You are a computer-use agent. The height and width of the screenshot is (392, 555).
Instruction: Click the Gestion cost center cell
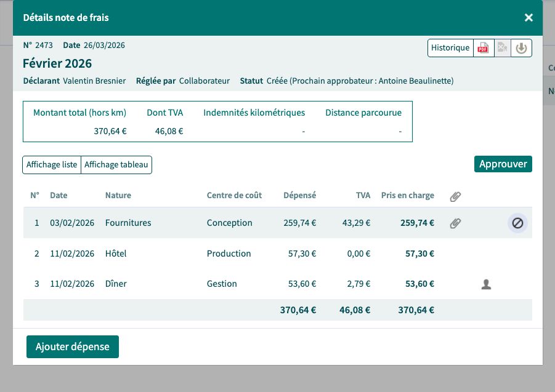(222, 284)
